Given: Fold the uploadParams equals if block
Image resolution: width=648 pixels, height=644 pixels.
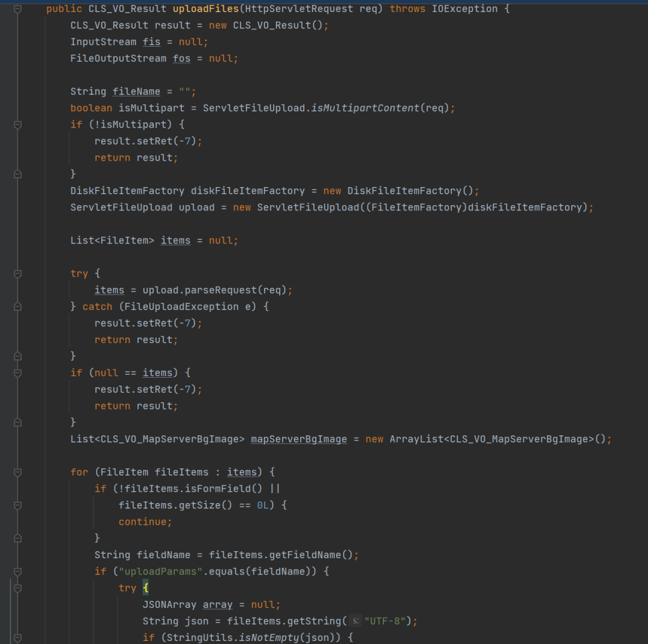Looking at the screenshot, I should (x=17, y=571).
